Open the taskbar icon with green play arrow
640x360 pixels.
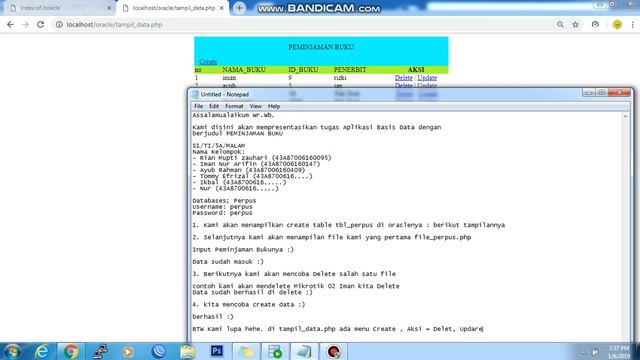tap(276, 351)
